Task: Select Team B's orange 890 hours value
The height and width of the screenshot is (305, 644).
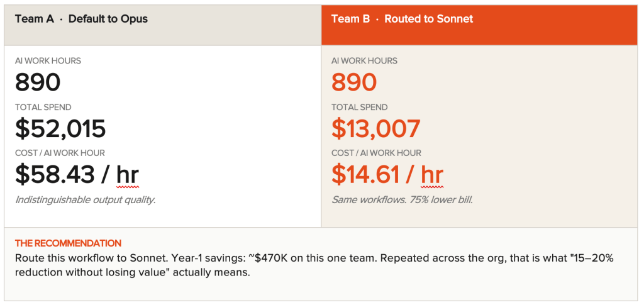Action: [354, 82]
